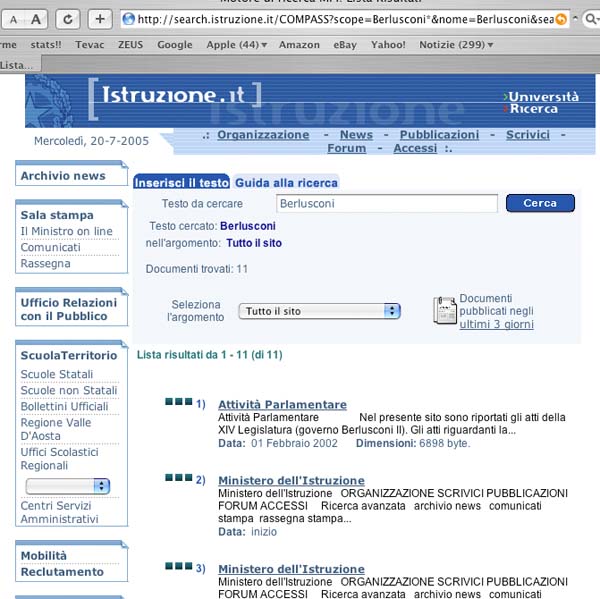Open result 2 Ministero dell'Istruzione link
Image resolution: width=600 pixels, height=599 pixels.
coord(291,480)
